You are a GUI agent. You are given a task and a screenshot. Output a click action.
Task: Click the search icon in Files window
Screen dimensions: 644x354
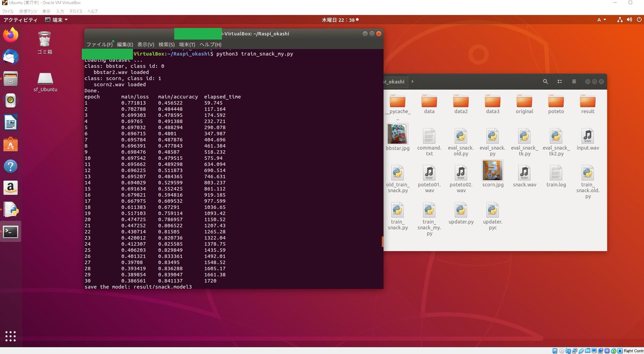545,82
